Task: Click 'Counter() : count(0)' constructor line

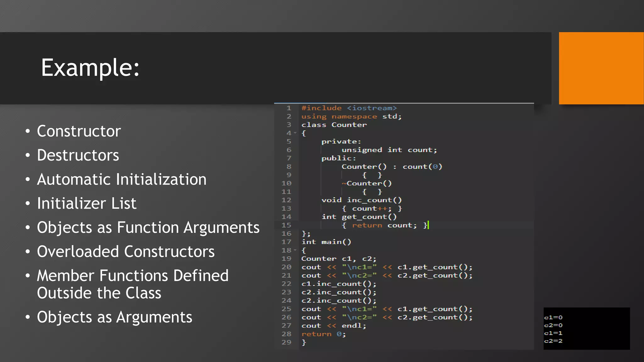Action: click(x=392, y=167)
